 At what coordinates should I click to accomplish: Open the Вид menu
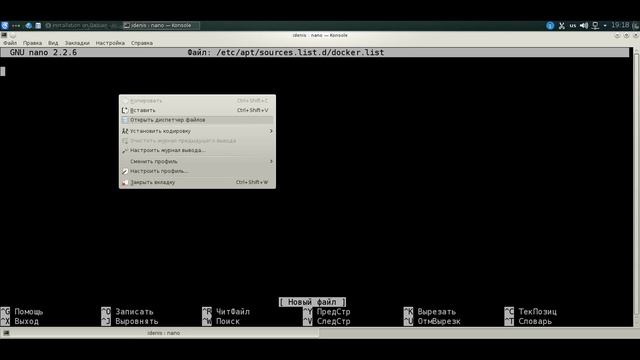click(53, 43)
